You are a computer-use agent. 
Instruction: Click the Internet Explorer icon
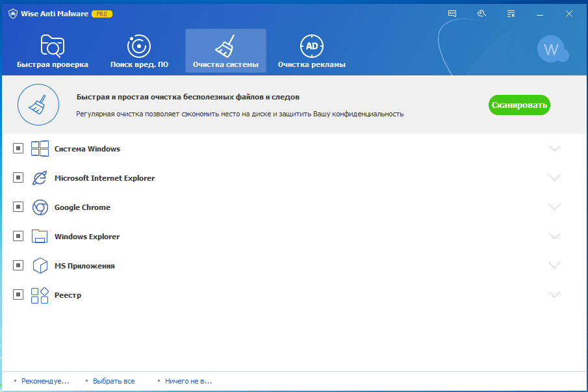click(40, 178)
